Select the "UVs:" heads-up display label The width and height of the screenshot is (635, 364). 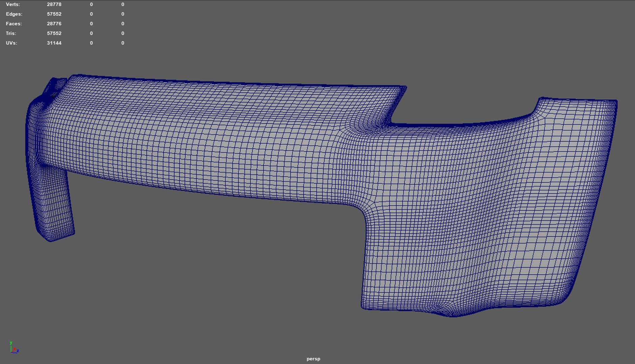coord(11,43)
